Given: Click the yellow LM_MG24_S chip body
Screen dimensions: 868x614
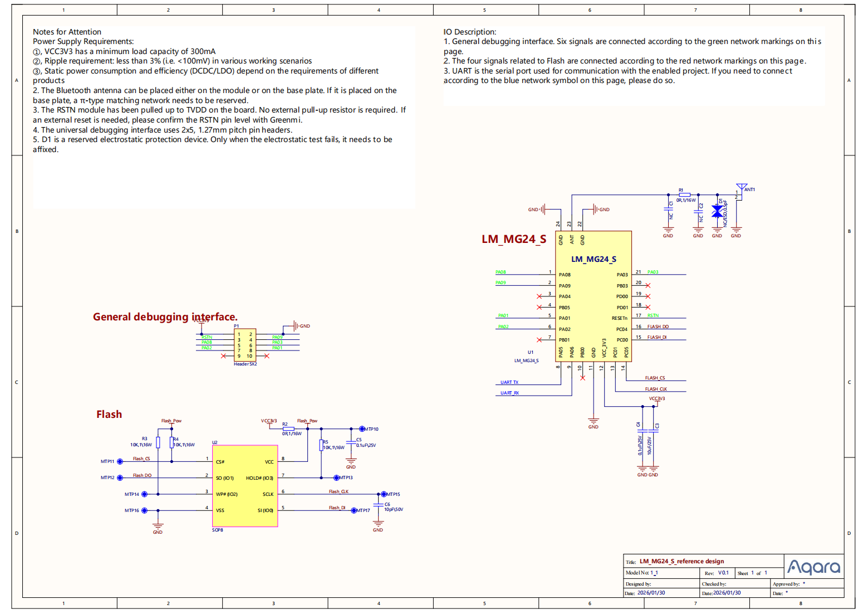Looking at the screenshot, I should click(594, 296).
